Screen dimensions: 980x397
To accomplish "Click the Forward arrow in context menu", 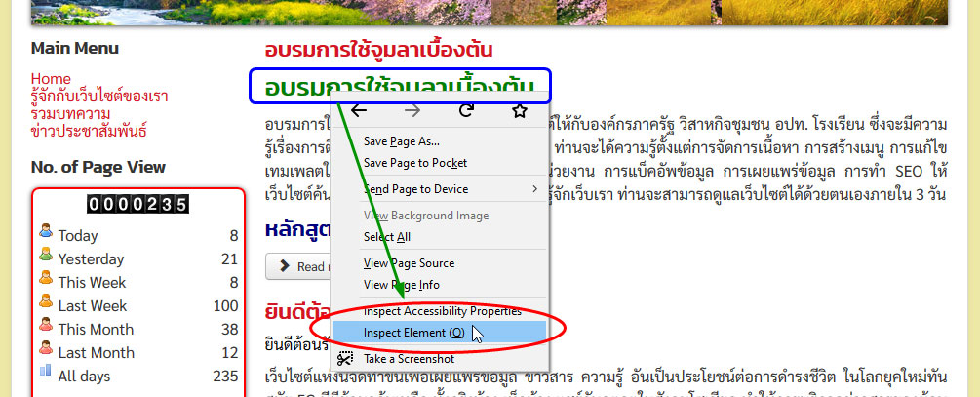I will tap(412, 111).
